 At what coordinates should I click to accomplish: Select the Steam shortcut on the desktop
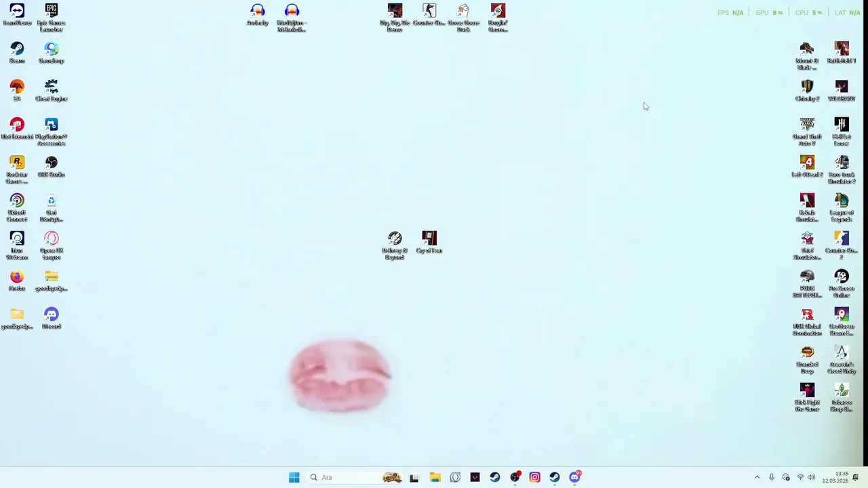(x=17, y=52)
